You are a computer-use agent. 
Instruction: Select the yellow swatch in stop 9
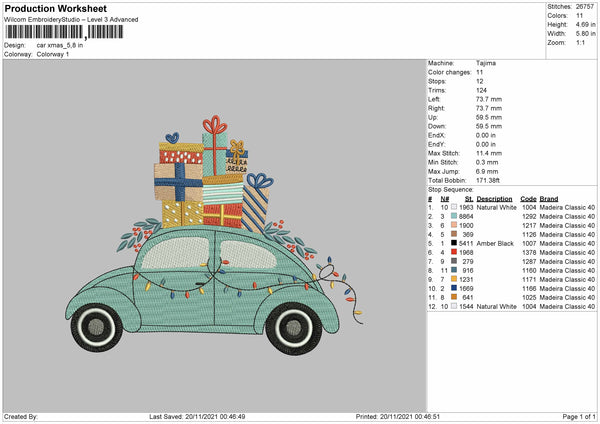(x=454, y=279)
